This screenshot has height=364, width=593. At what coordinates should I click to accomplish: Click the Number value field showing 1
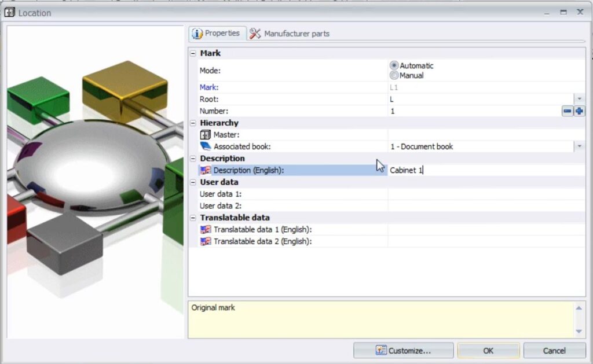(475, 111)
